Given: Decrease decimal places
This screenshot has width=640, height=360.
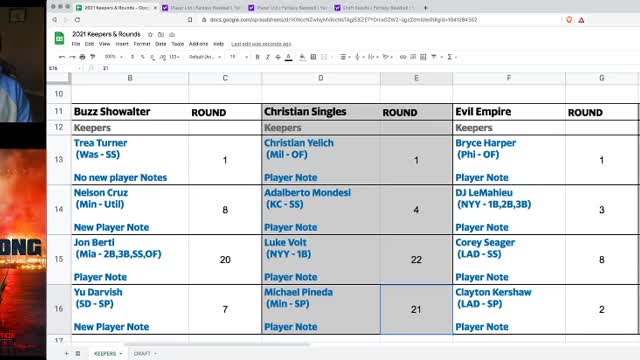Looking at the screenshot, I should pos(152,57).
